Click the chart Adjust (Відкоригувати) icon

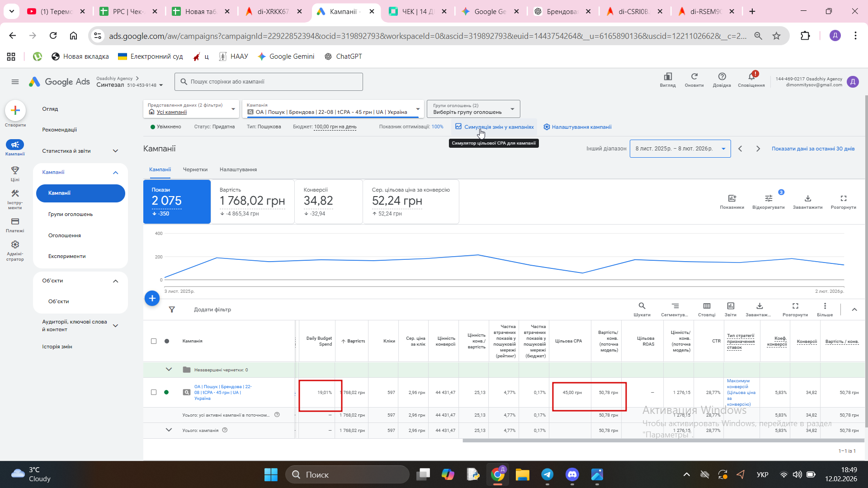click(x=768, y=199)
